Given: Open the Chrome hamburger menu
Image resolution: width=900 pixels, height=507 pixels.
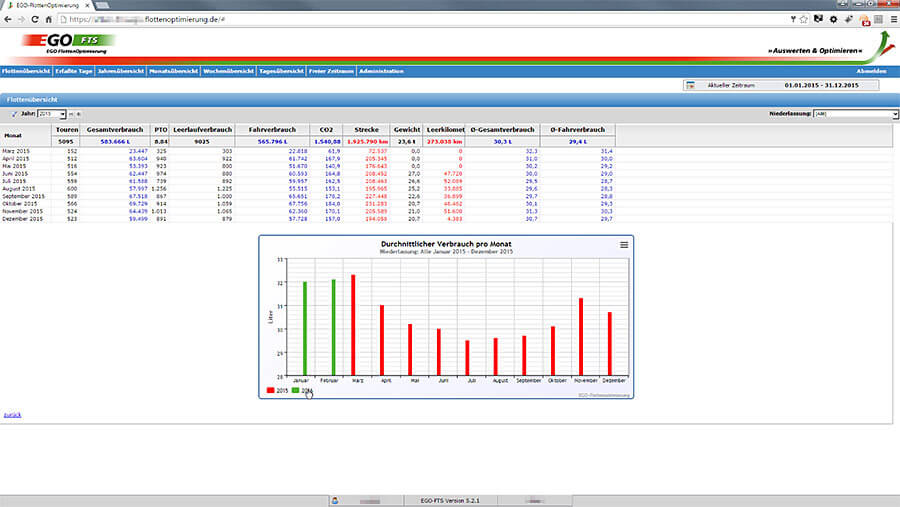Looking at the screenshot, I should click(894, 20).
